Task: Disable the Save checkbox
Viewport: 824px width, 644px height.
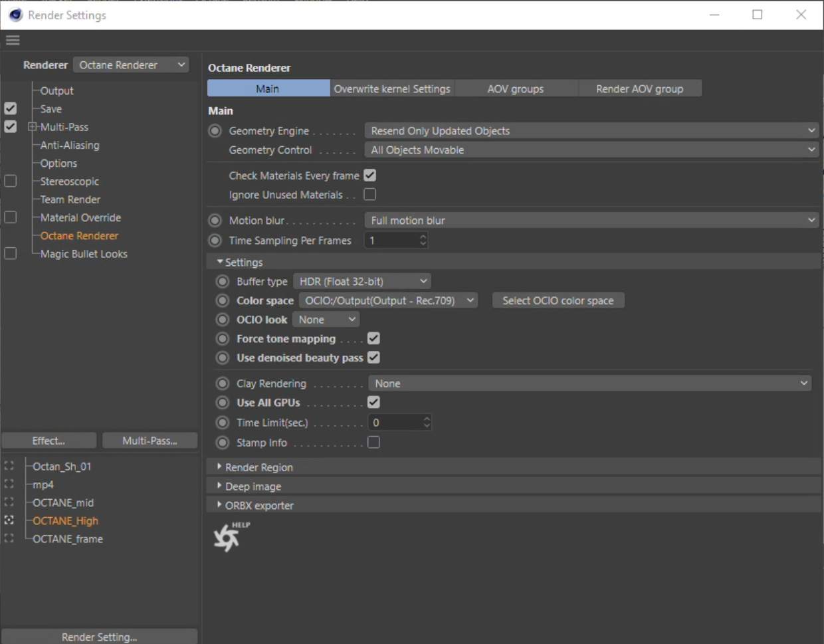Action: tap(11, 108)
